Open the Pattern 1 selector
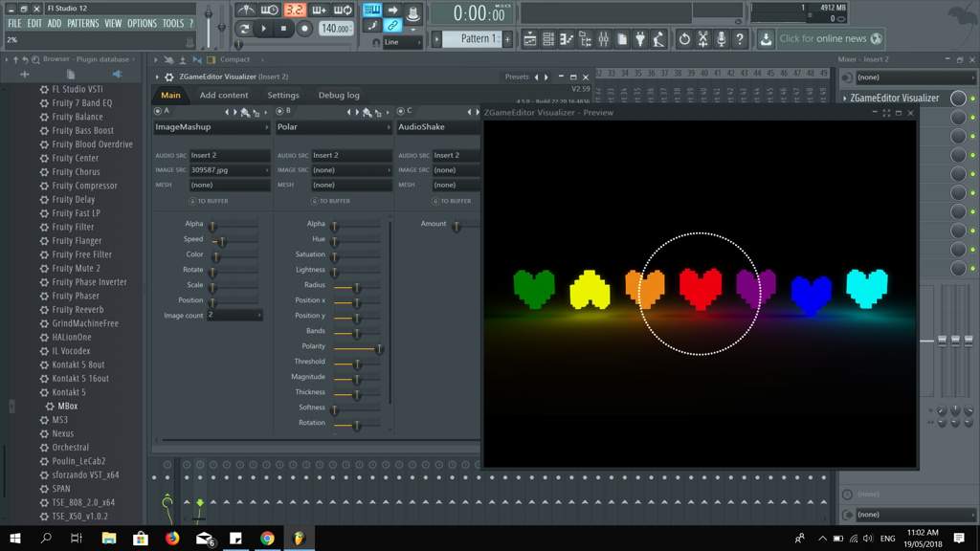 point(472,38)
